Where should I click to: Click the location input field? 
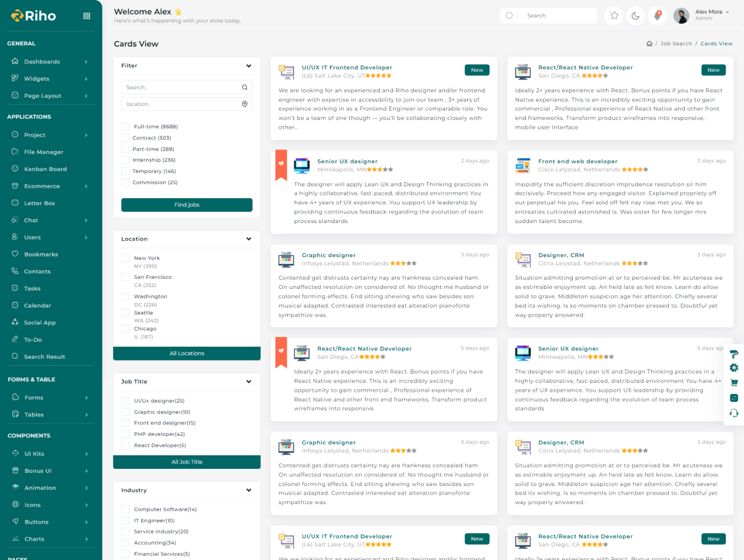tap(181, 104)
